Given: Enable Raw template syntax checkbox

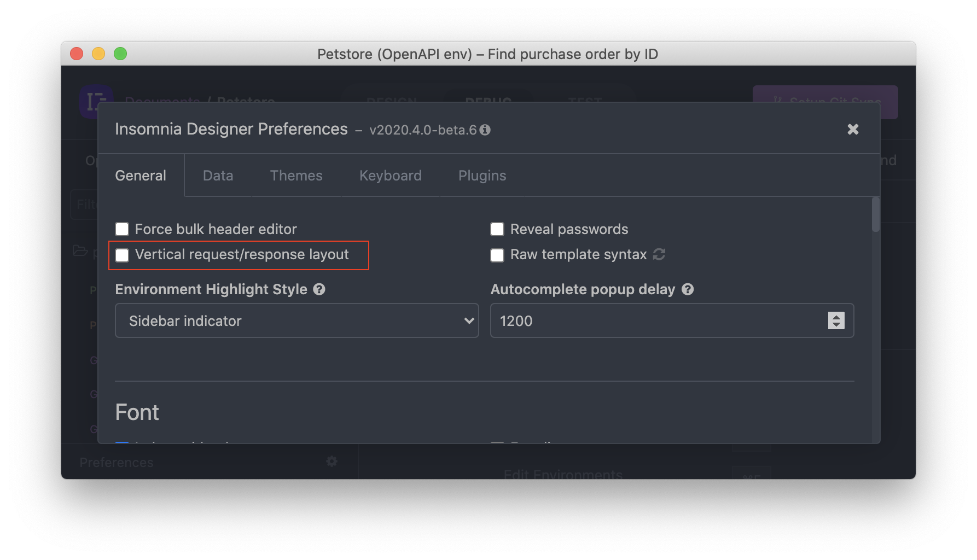Looking at the screenshot, I should 497,255.
